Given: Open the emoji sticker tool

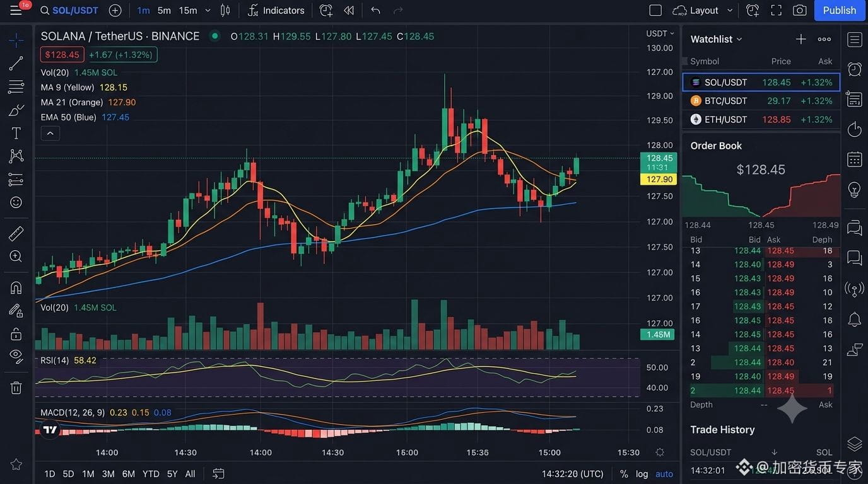Looking at the screenshot, I should 16,202.
